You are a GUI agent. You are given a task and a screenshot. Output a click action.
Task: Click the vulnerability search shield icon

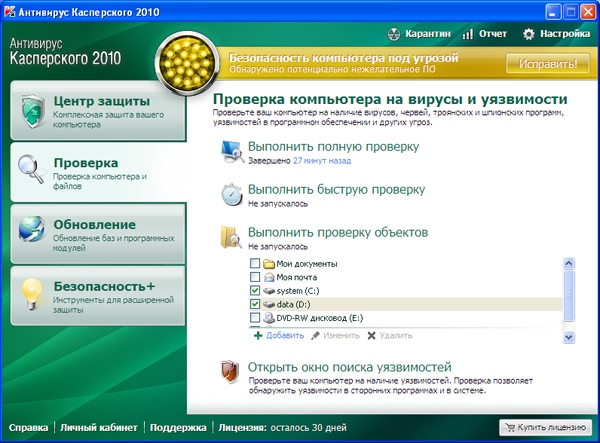click(230, 371)
